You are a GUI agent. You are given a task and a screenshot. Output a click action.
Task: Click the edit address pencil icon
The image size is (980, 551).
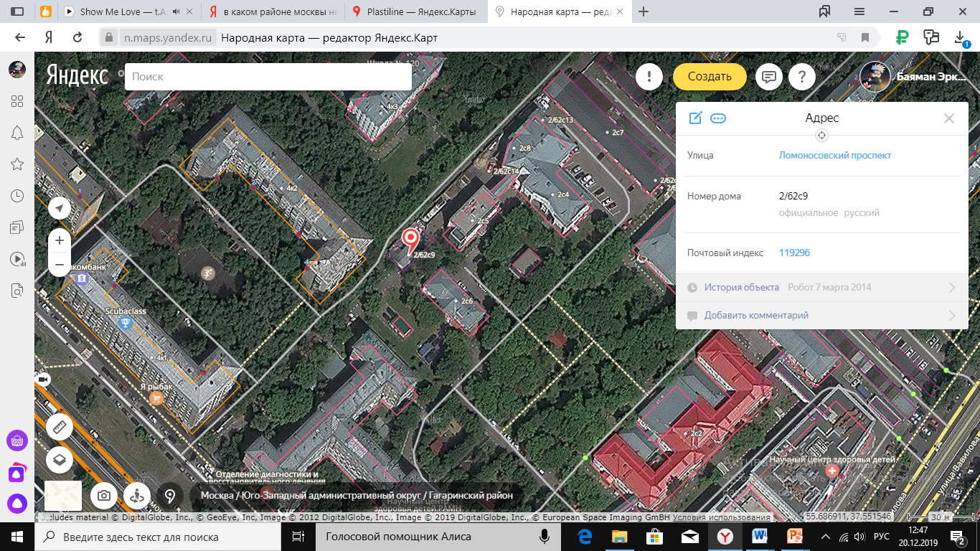coord(695,118)
